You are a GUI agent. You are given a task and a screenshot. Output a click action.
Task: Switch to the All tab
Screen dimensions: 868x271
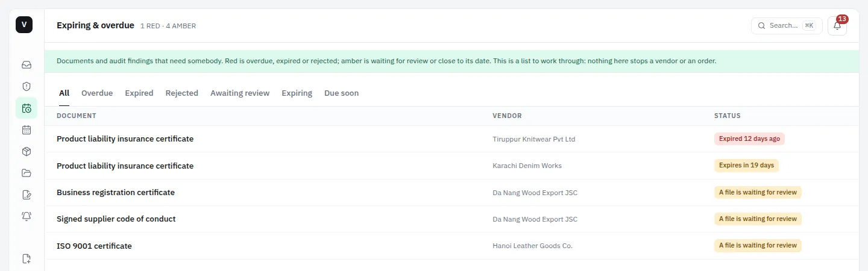click(x=64, y=93)
